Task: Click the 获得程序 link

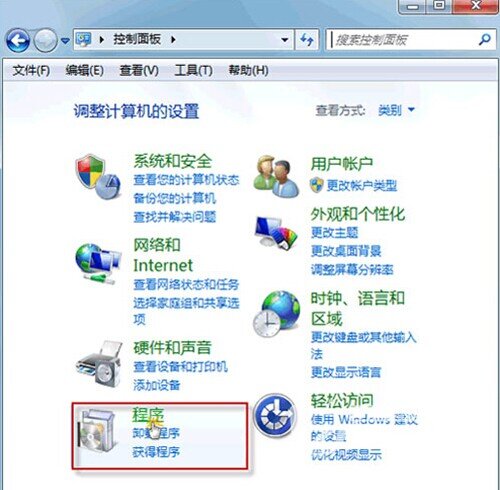Action: click(x=156, y=452)
